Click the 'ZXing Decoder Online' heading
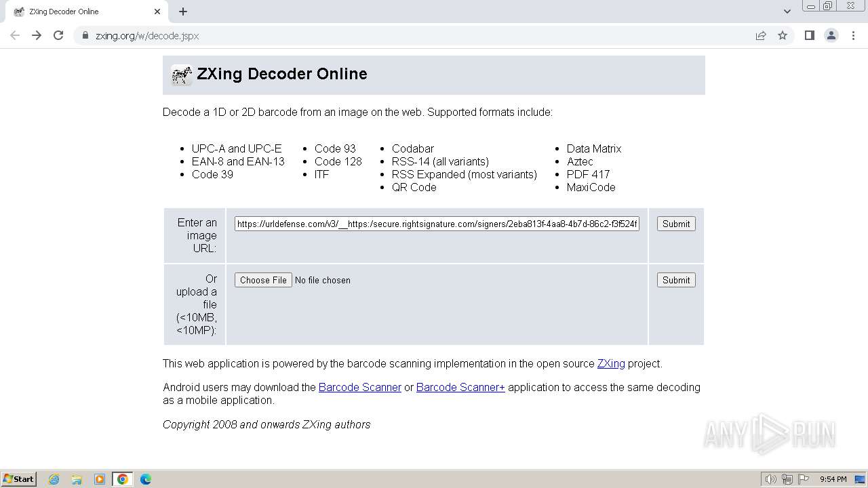This screenshot has height=488, width=868. 282,74
